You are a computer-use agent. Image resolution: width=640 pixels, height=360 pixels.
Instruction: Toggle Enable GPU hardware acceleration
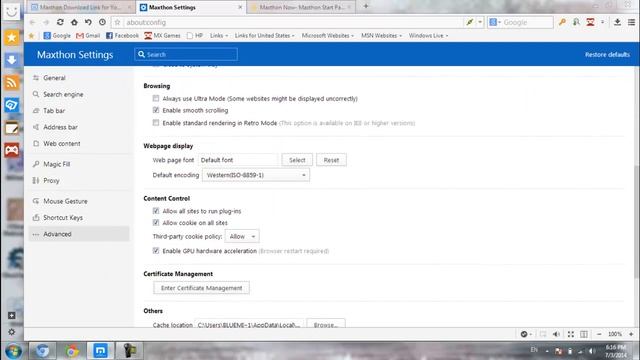(156, 251)
